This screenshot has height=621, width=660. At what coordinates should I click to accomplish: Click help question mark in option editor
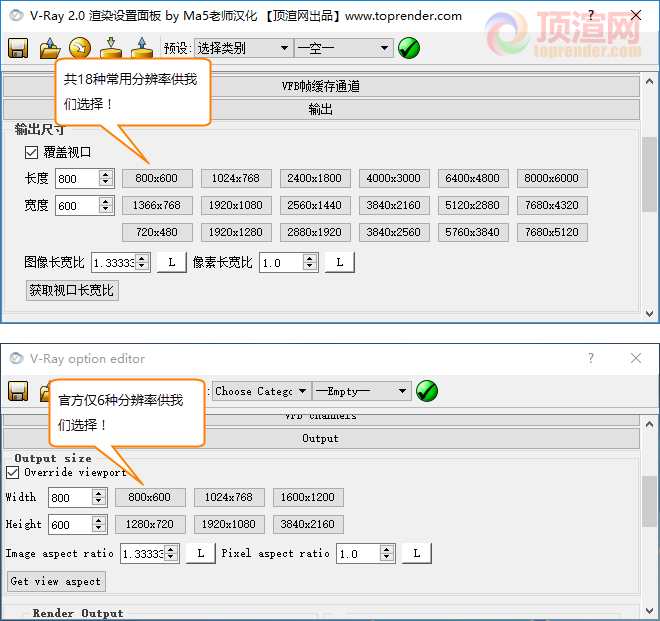pos(591,358)
